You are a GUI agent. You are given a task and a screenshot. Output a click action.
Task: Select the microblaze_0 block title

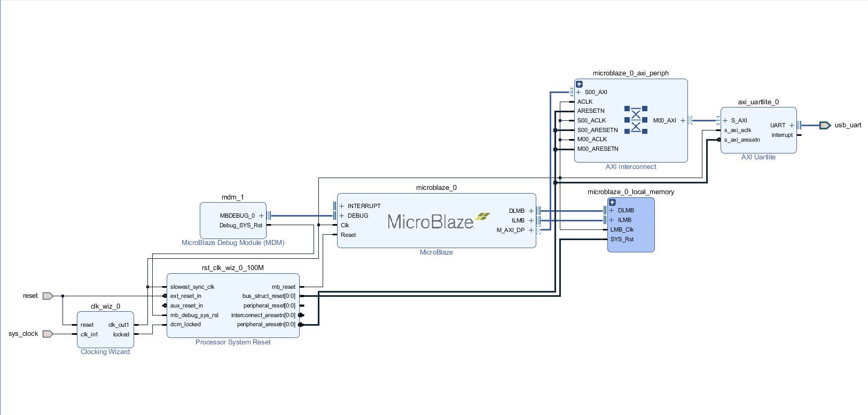point(436,188)
